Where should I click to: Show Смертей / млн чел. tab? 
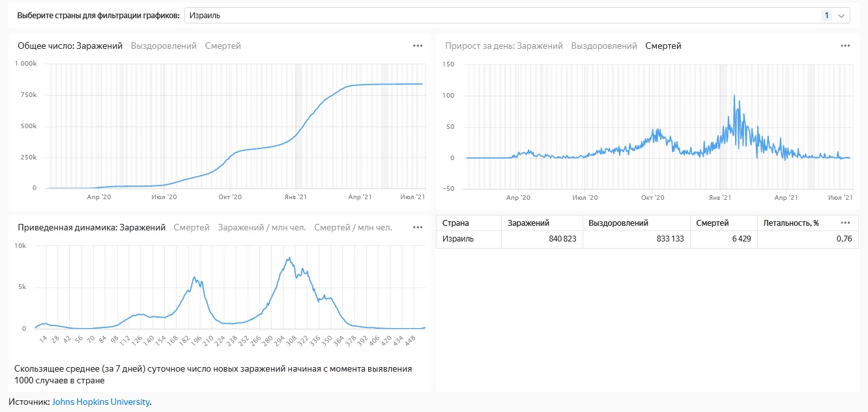353,228
